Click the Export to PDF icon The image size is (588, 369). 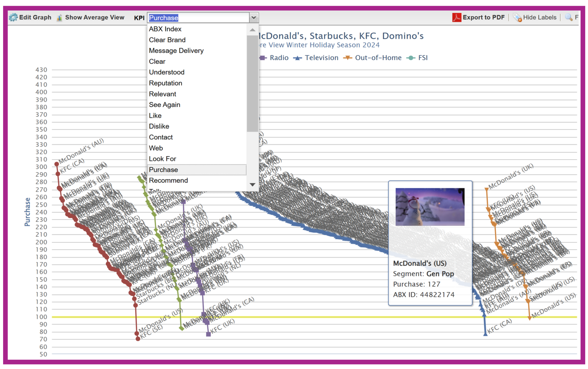pyautogui.click(x=456, y=17)
